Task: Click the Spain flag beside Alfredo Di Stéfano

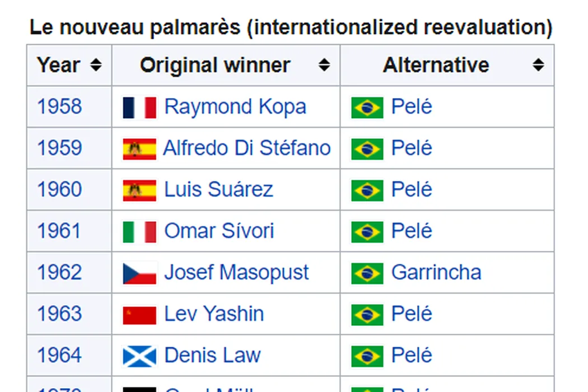Action: pyautogui.click(x=139, y=149)
